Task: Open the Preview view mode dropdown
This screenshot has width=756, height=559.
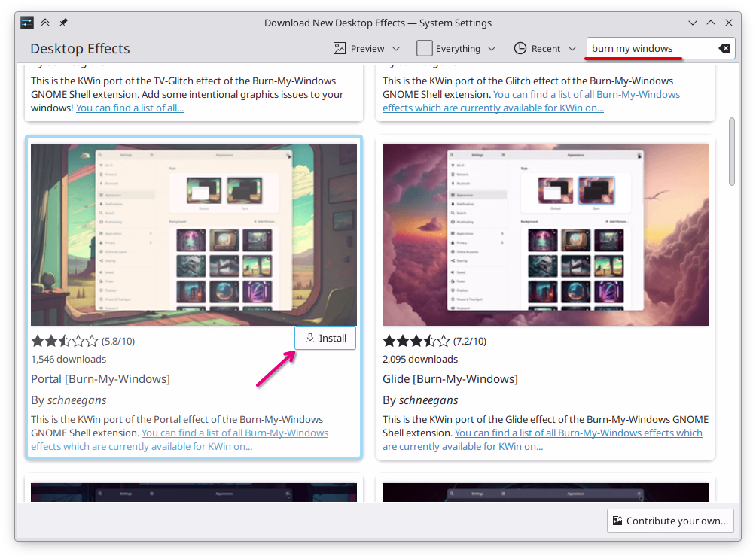Action: tap(367, 49)
